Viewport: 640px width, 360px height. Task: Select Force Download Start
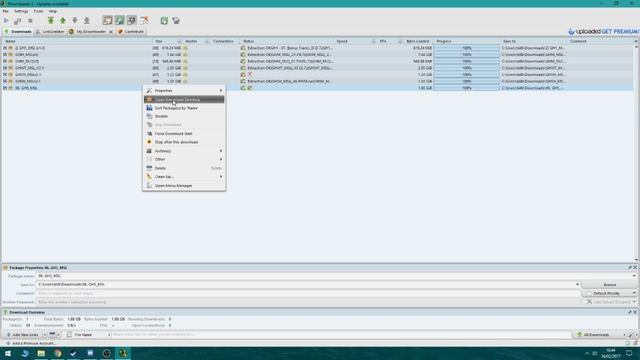pyautogui.click(x=184, y=133)
